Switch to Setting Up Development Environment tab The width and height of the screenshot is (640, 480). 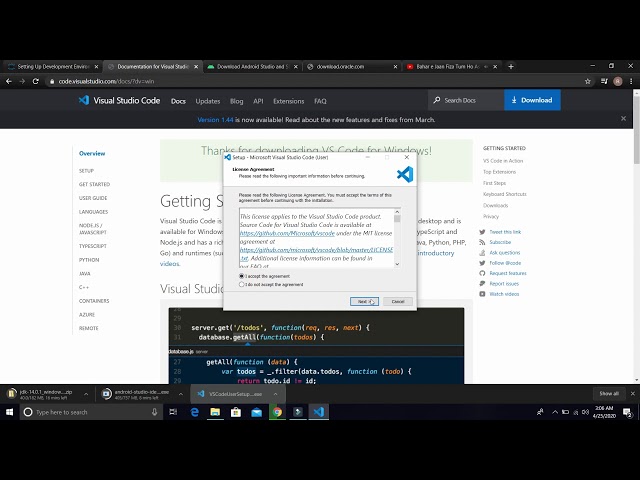click(x=52, y=67)
